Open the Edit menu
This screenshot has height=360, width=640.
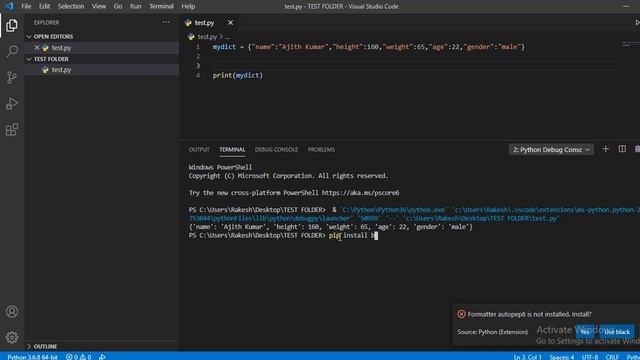click(44, 7)
